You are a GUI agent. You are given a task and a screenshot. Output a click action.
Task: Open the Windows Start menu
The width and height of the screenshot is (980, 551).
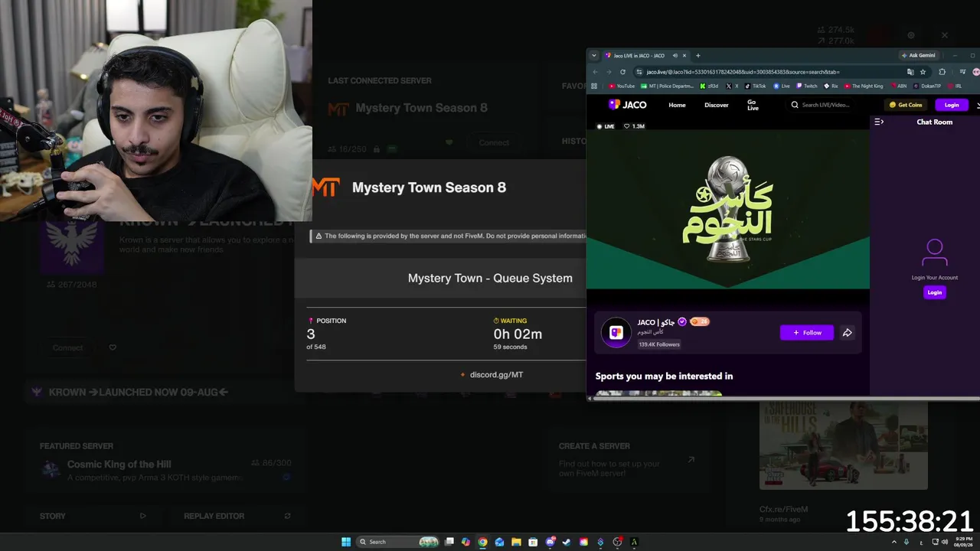coord(346,542)
